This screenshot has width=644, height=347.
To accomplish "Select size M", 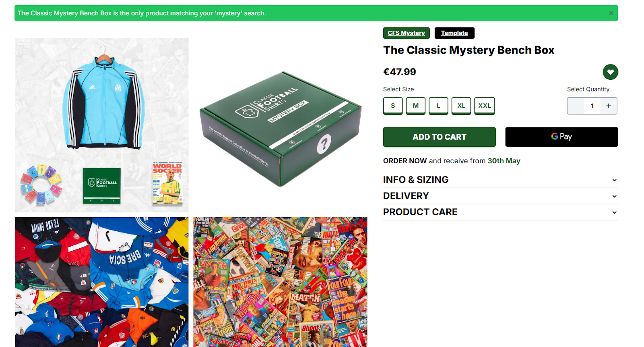I will pos(416,106).
